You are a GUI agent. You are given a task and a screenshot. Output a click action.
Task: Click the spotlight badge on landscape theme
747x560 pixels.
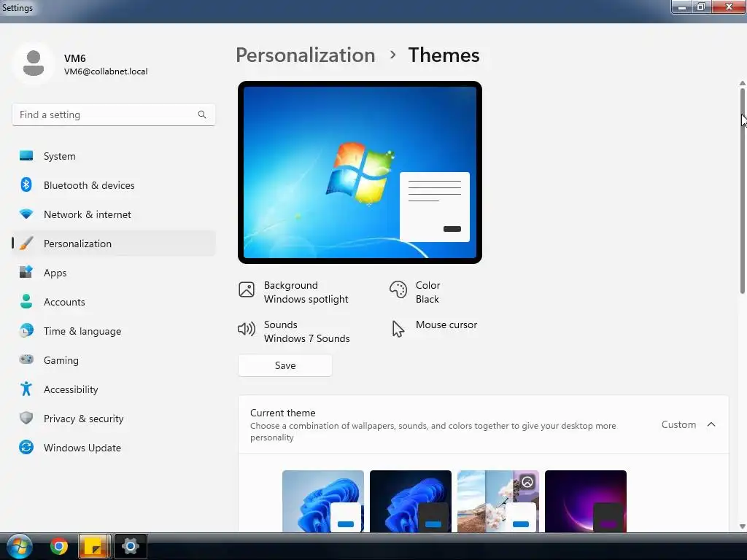tap(527, 482)
